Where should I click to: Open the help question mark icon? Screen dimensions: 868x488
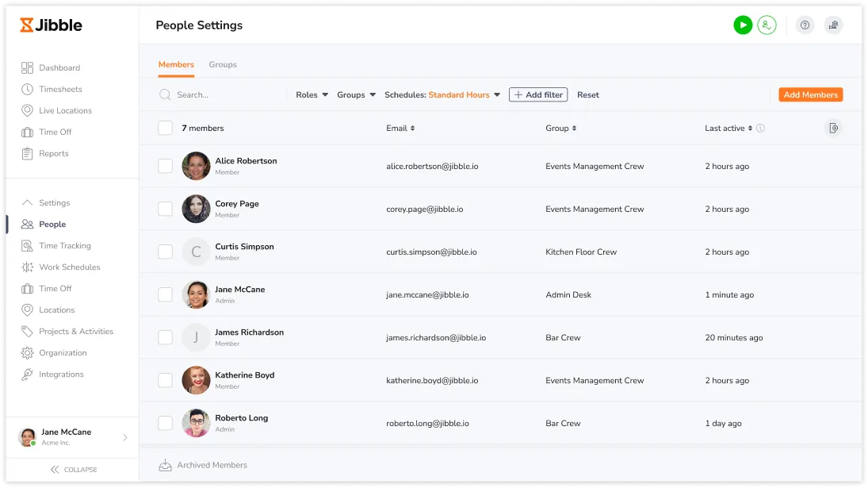805,25
